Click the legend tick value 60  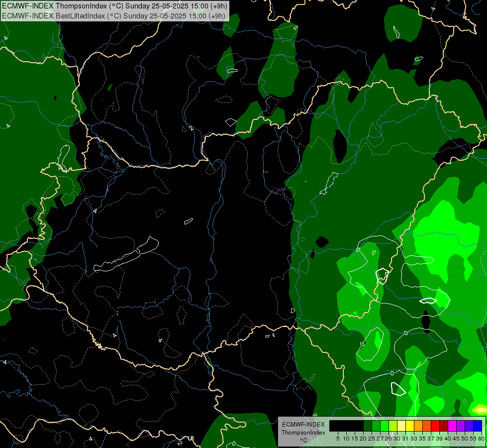[482, 439]
